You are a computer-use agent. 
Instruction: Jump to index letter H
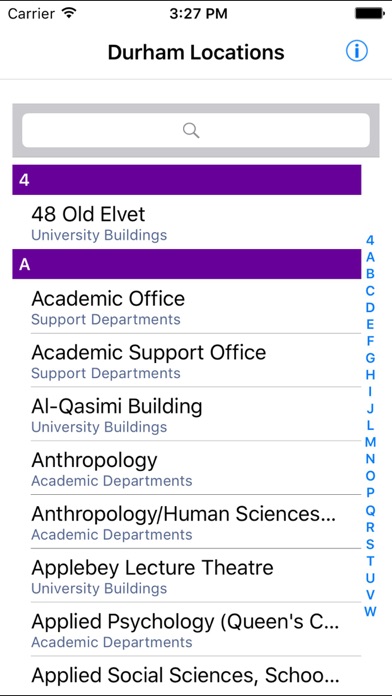370,375
